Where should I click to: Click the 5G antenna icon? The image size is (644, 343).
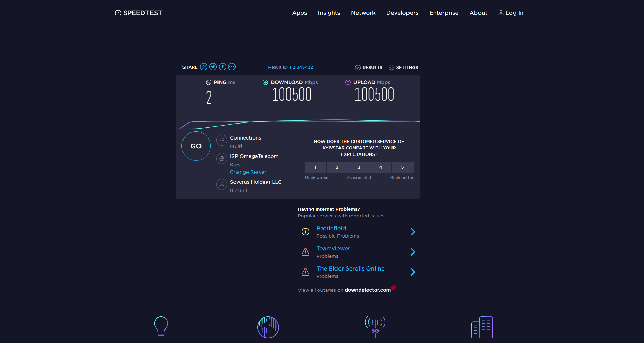click(x=375, y=327)
